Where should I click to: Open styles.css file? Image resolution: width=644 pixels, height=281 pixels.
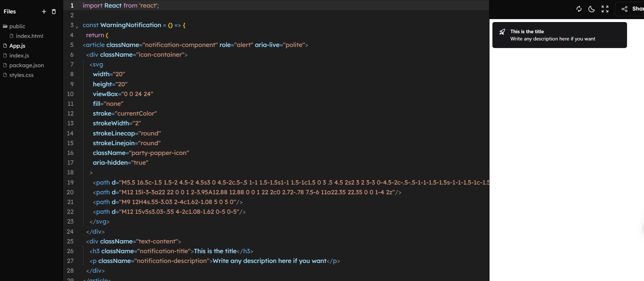pyautogui.click(x=18, y=75)
